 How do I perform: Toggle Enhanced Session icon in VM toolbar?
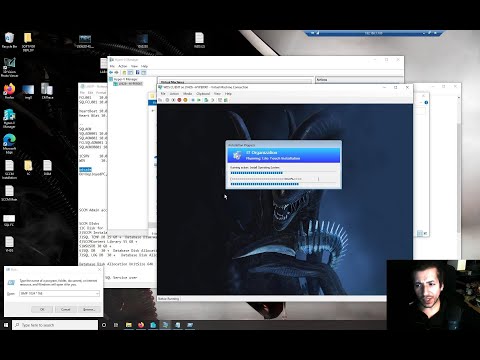pyautogui.click(x=220, y=100)
